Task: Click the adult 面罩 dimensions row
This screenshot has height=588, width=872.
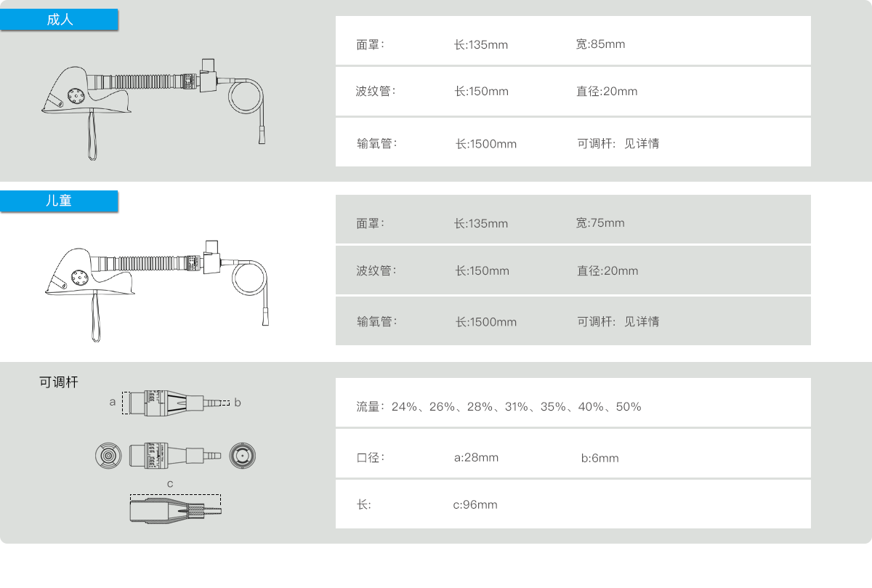Action: tap(573, 44)
